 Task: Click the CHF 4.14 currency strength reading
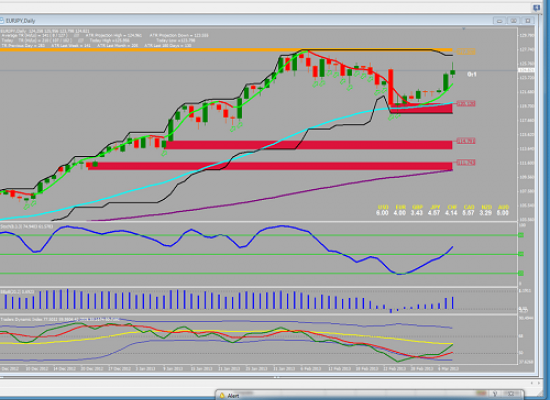[x=451, y=210]
